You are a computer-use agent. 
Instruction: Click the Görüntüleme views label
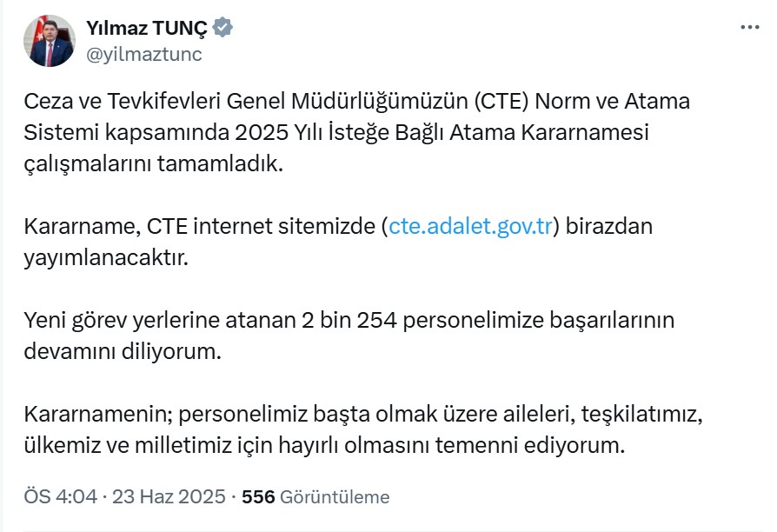[x=335, y=497]
